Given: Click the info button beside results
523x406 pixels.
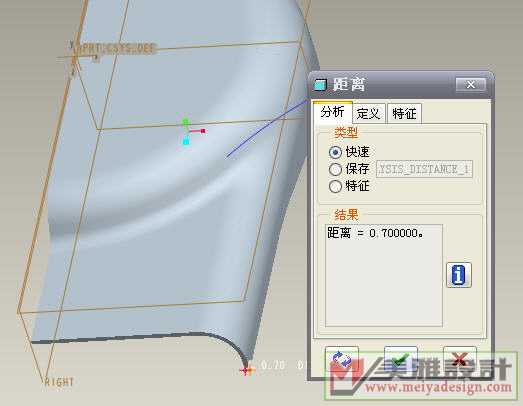Looking at the screenshot, I should click(x=459, y=275).
